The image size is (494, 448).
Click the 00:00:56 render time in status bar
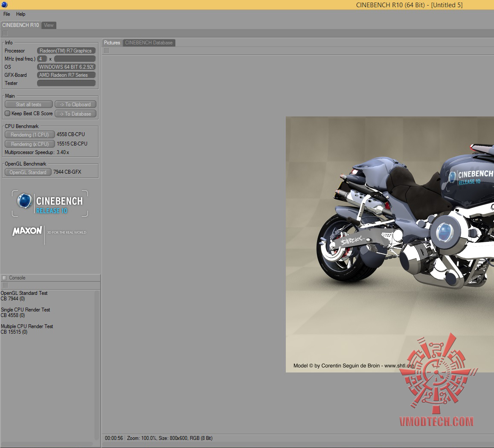114,438
